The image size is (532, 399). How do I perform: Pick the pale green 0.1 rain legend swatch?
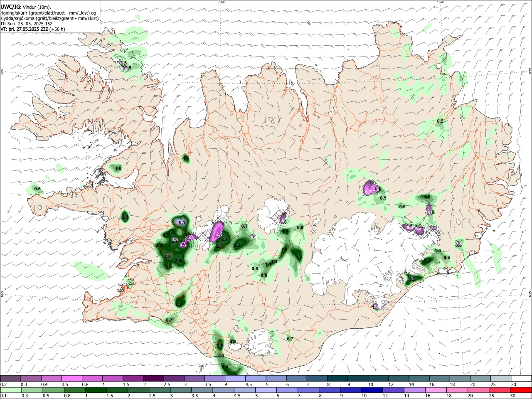10,390
